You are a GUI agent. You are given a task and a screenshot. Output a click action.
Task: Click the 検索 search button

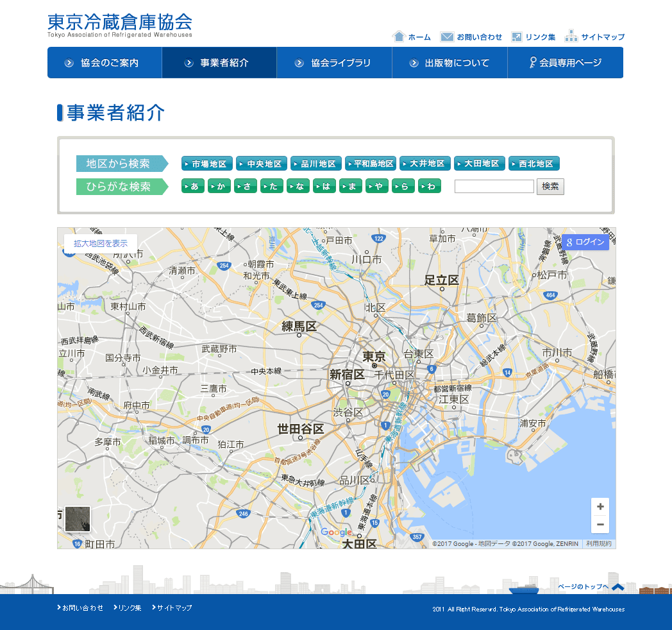[550, 186]
